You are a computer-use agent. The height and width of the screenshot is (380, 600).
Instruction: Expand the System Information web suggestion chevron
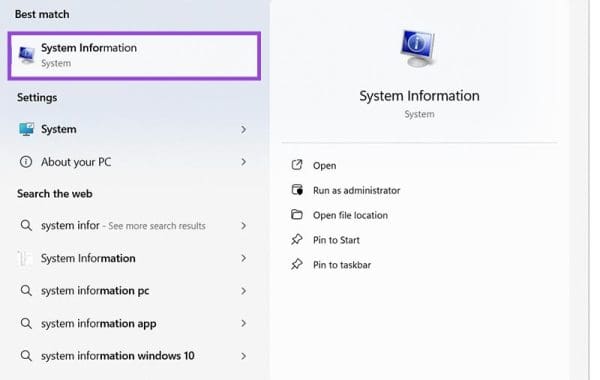(243, 258)
